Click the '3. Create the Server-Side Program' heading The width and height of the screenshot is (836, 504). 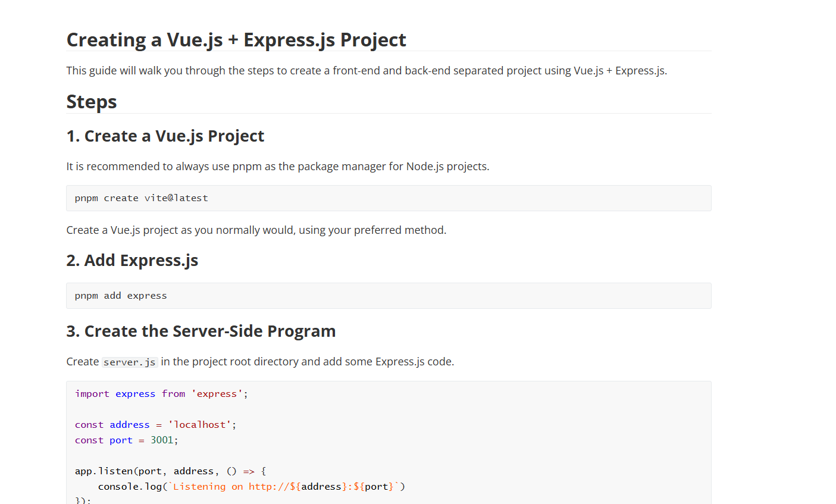[x=201, y=331]
